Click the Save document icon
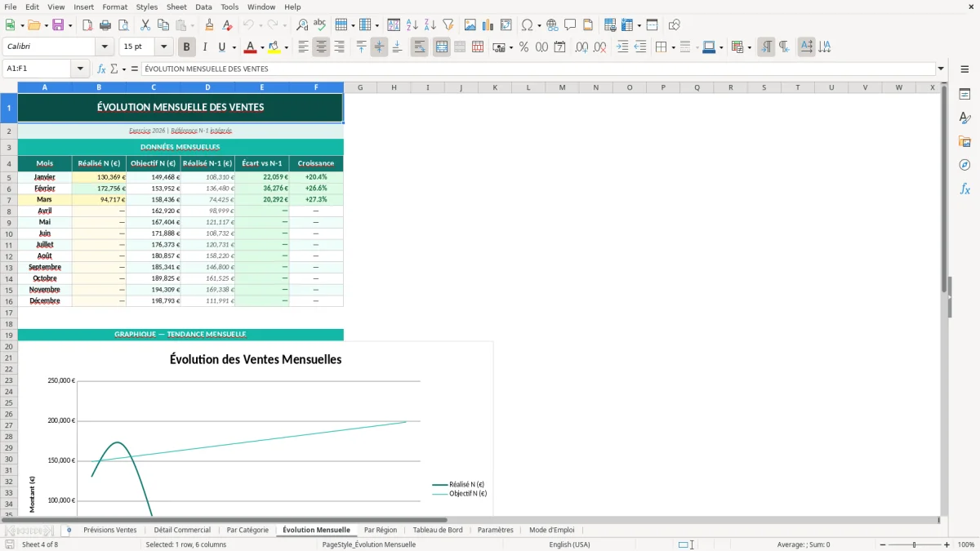This screenshot has height=551, width=980. pyautogui.click(x=58, y=25)
